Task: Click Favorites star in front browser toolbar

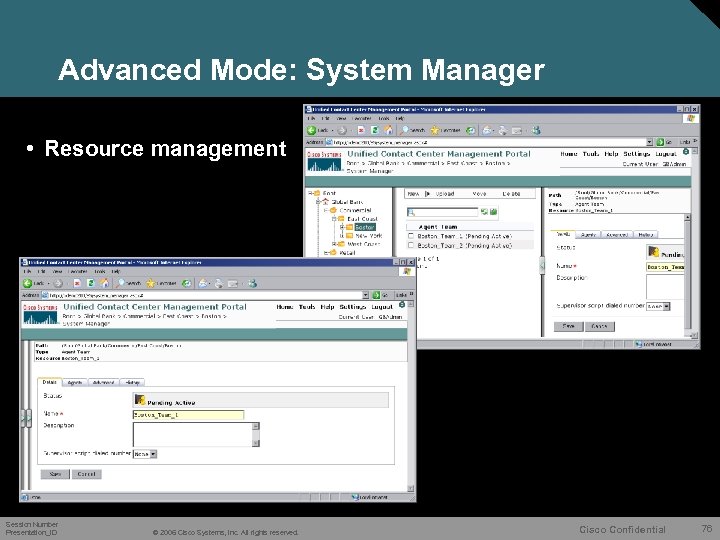Action: 150,283
